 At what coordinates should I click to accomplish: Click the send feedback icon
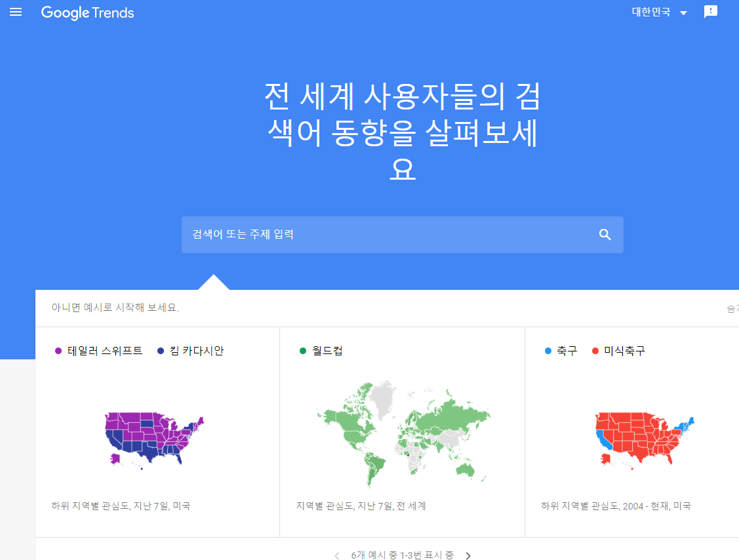click(710, 12)
